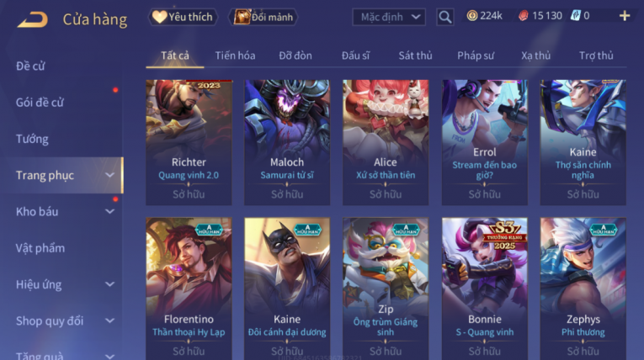Tap the plus icon to add currency

click(625, 16)
